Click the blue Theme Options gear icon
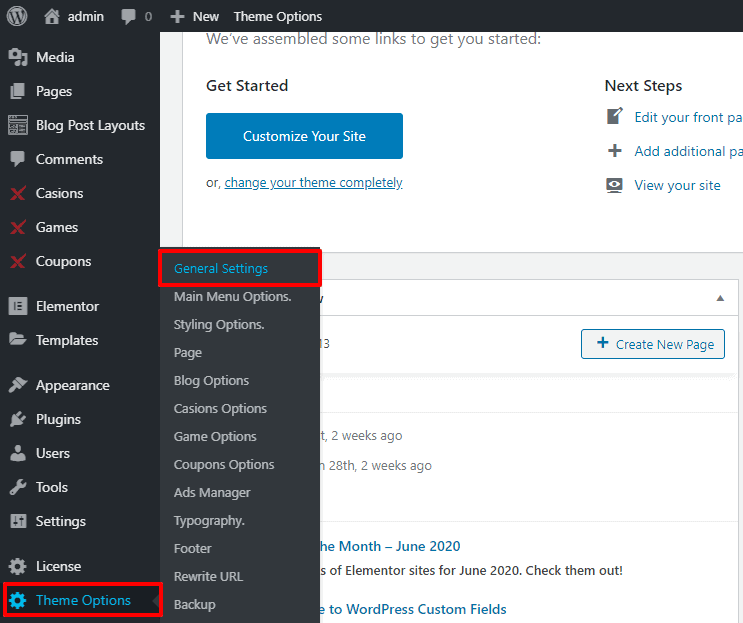743x623 pixels. [18, 600]
